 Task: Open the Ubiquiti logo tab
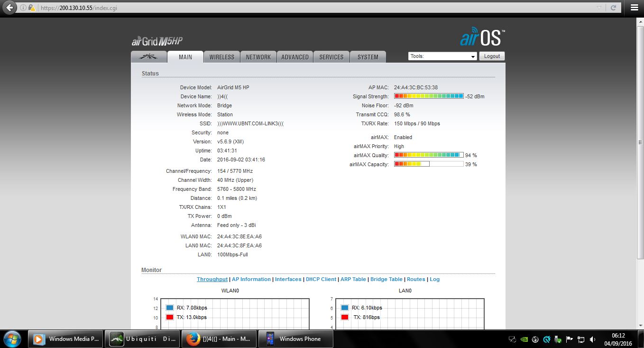[x=149, y=56]
